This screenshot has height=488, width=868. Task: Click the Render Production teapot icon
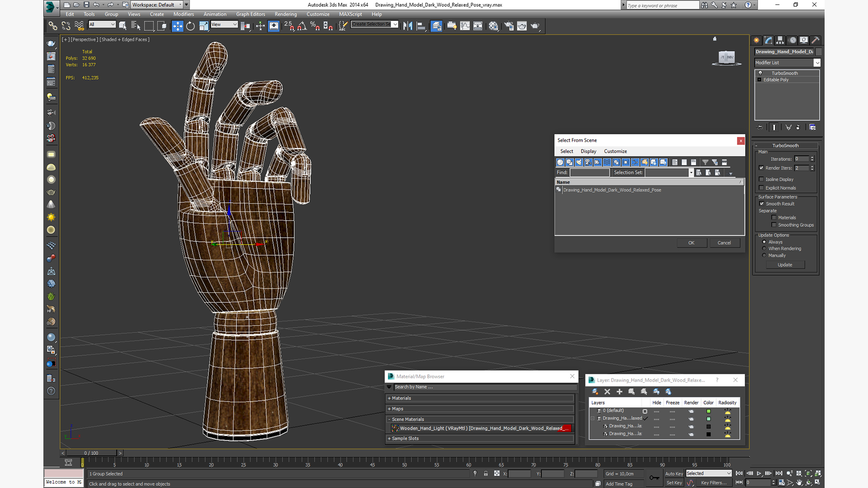[x=535, y=26]
